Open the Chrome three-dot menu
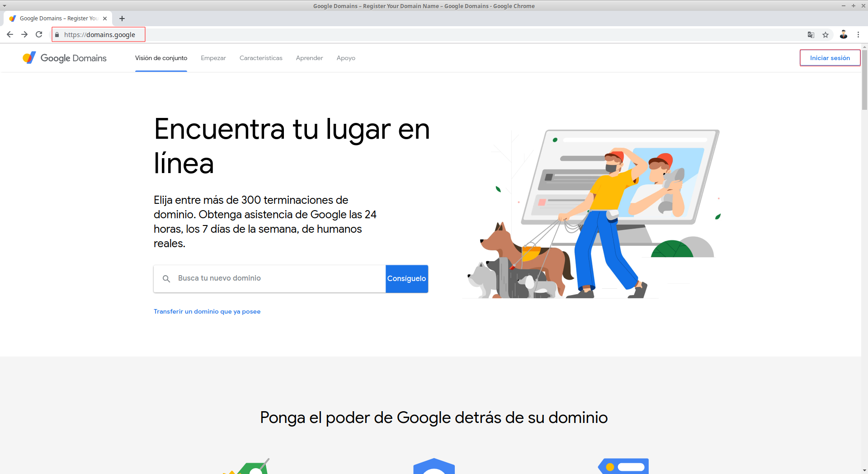The width and height of the screenshot is (868, 474). coord(858,34)
